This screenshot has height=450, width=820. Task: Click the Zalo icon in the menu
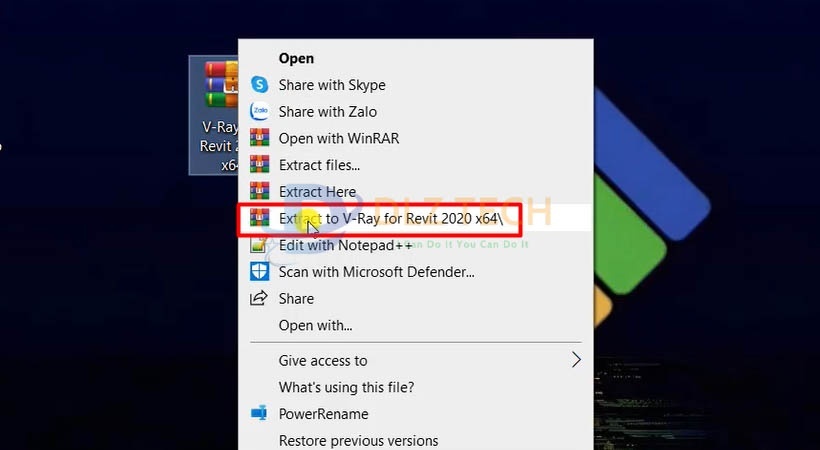[260, 112]
